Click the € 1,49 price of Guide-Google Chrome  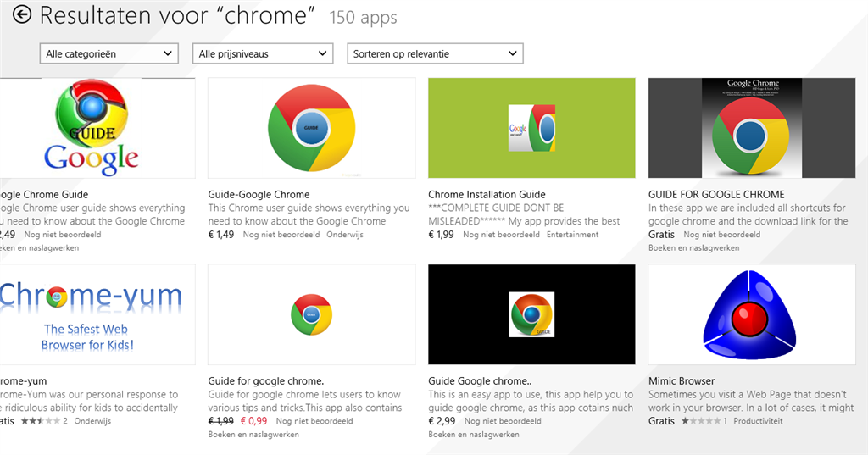pyautogui.click(x=221, y=234)
